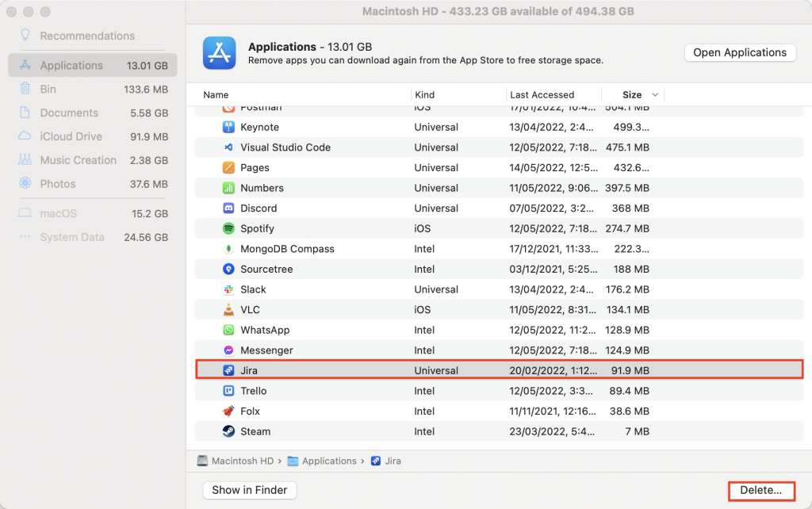The image size is (812, 509).
Task: Click the Photos flower icon in sidebar
Action: [x=25, y=183]
